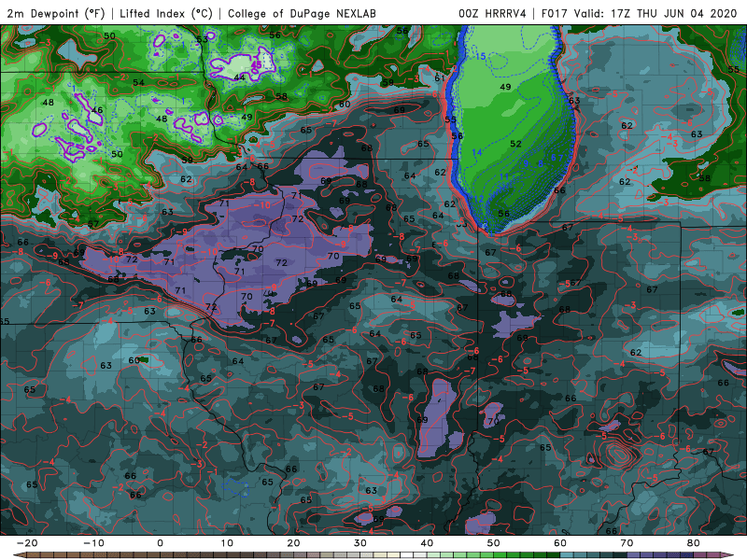
Task: Click the 10 tick label on color scale
Action: pos(227,543)
